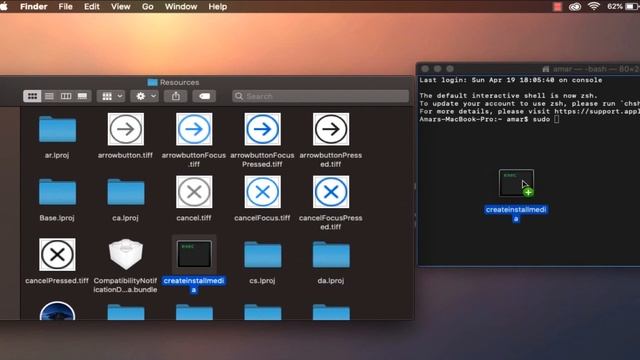Open the Help menu
Viewport: 640px width, 360px height.
(x=218, y=7)
